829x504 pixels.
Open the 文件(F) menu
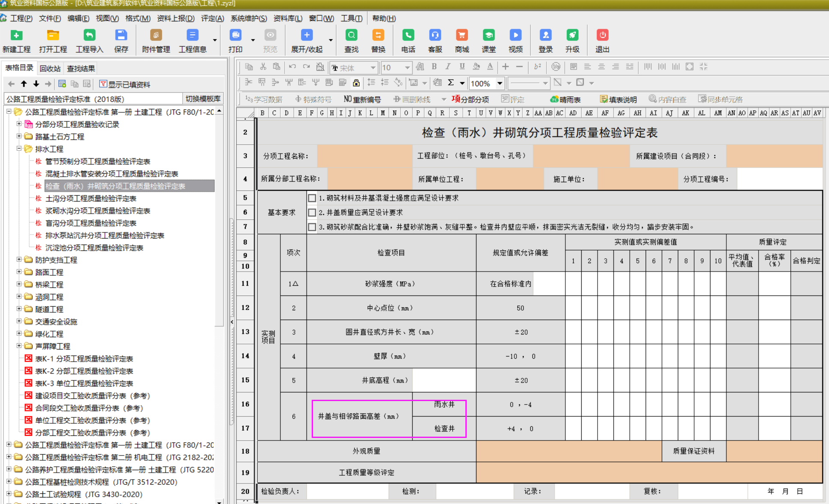pos(50,18)
